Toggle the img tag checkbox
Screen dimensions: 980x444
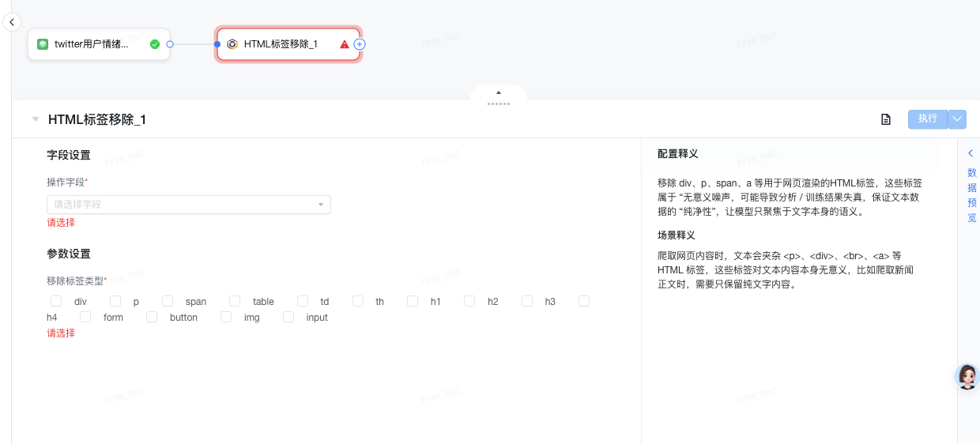tap(226, 317)
